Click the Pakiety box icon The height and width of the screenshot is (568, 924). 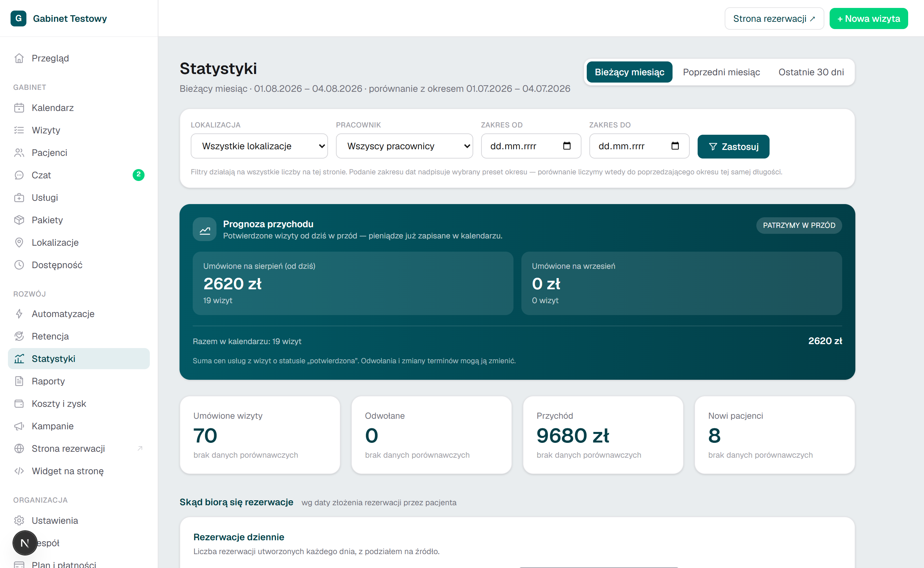click(19, 220)
